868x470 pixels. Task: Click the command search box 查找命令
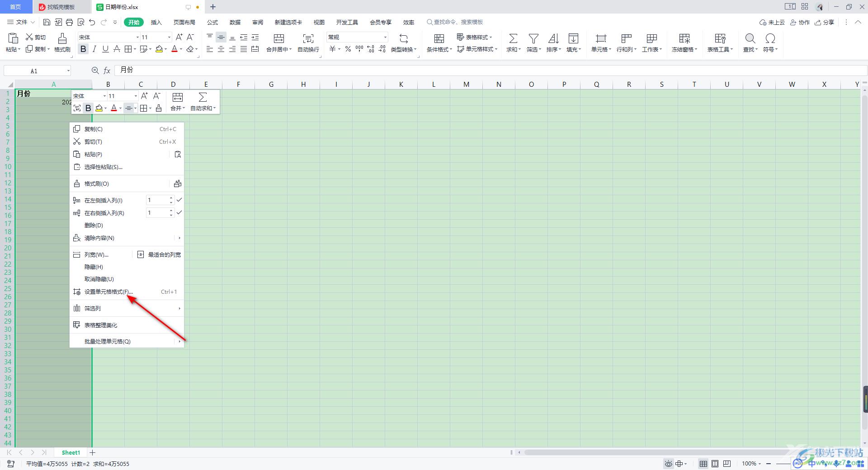pyautogui.click(x=455, y=22)
